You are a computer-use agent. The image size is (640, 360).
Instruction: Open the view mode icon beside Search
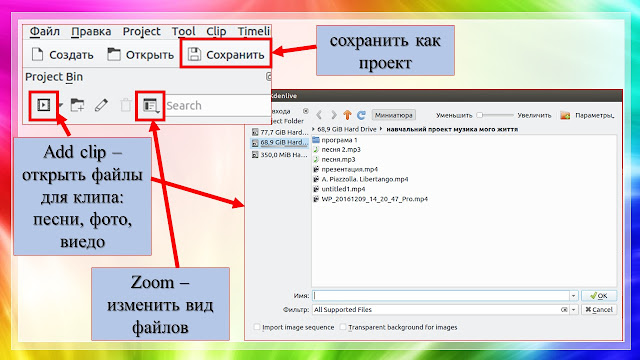click(151, 106)
